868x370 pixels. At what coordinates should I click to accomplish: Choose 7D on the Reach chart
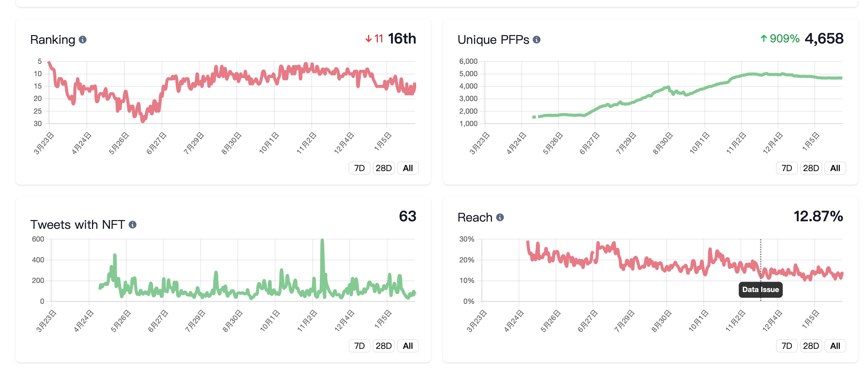pos(787,346)
